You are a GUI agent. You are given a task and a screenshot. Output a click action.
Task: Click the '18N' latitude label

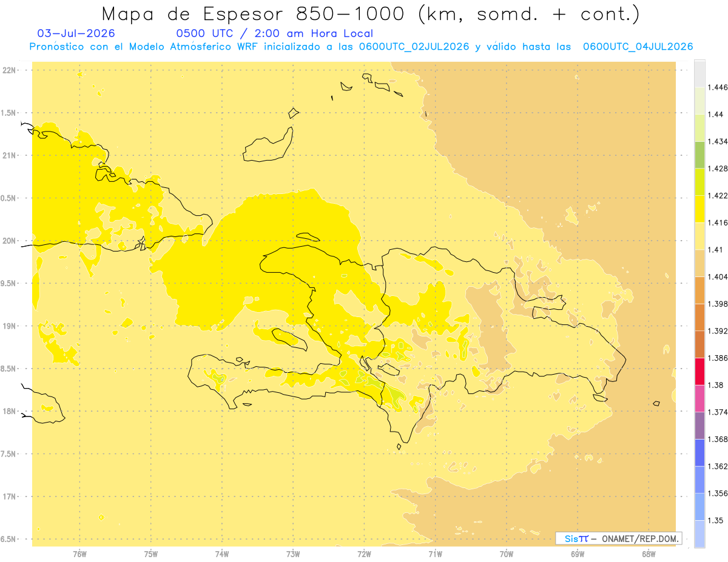point(9,412)
